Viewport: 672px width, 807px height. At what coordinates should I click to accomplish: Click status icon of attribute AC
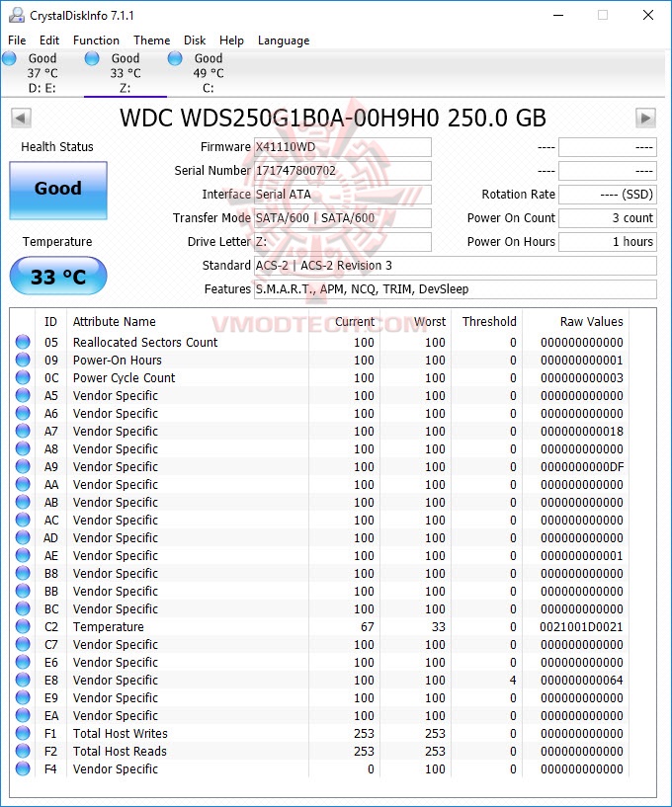(x=23, y=520)
